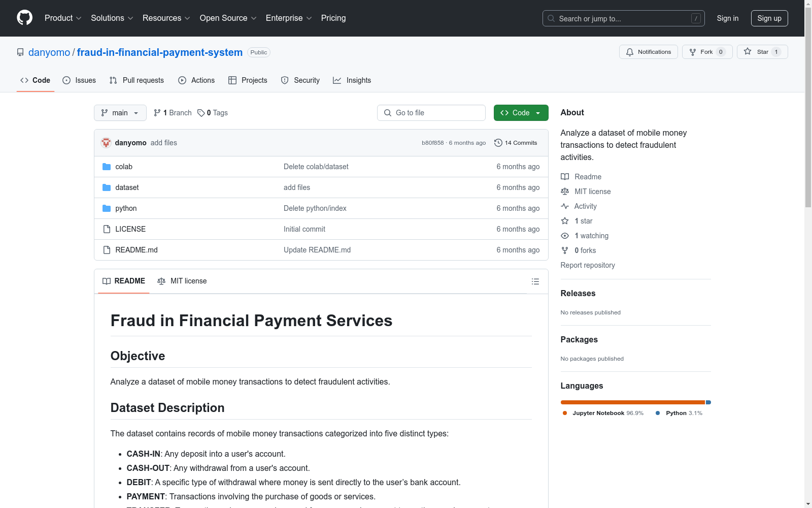Click the Jupyter Notebook orange language bar

click(633, 402)
